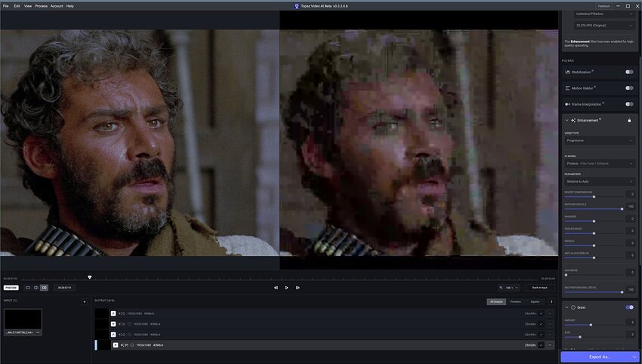The width and height of the screenshot is (642, 364).
Task: Step back one frame
Action: (x=276, y=288)
